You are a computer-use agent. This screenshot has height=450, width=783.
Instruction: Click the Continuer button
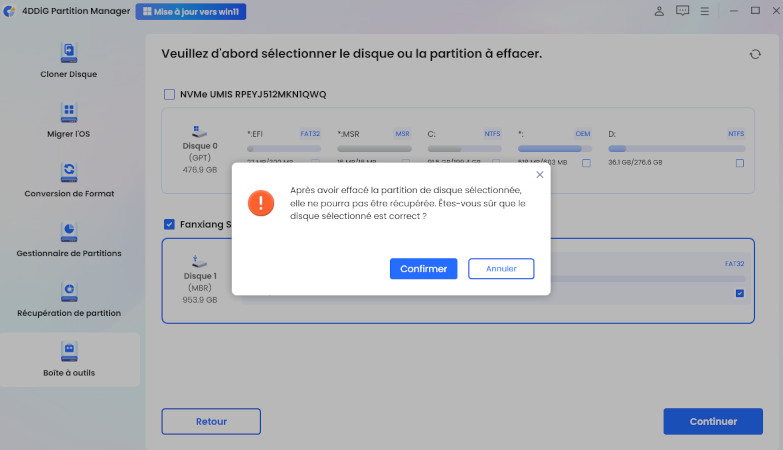pos(713,422)
